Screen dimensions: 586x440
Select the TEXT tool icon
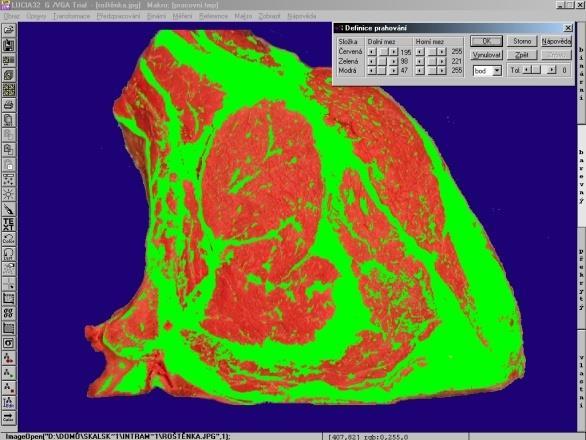(x=9, y=224)
